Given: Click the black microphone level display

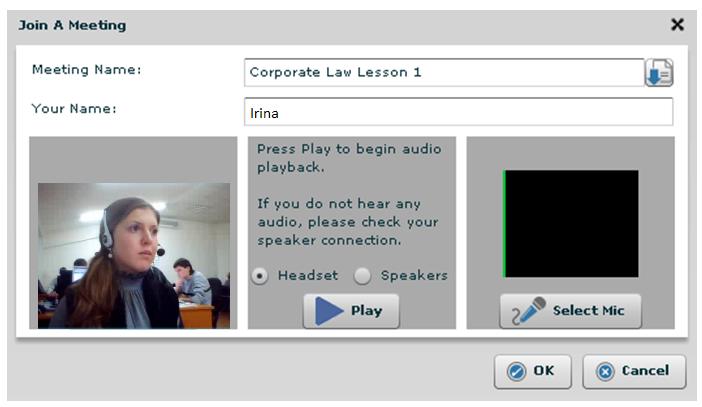Looking at the screenshot, I should pos(571,223).
